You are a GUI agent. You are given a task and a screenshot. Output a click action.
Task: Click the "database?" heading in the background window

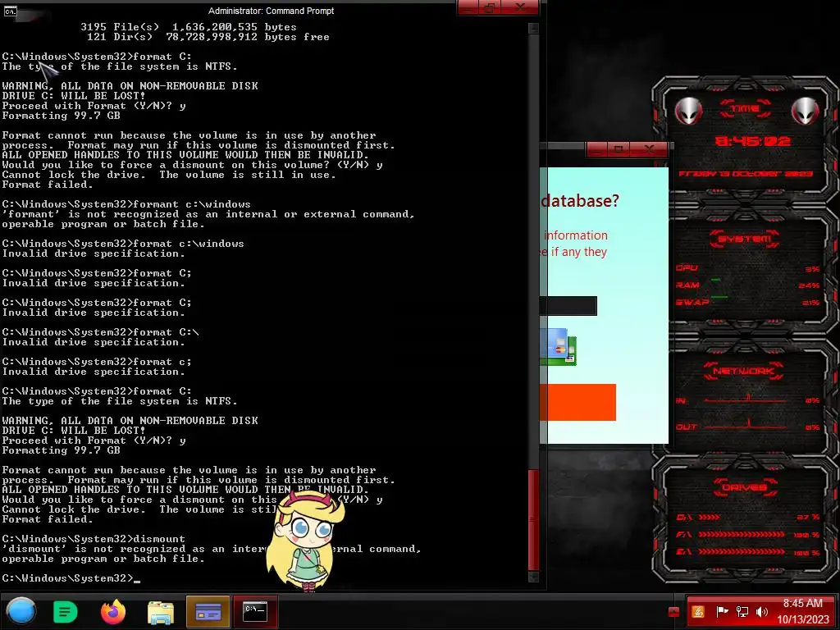580,201
